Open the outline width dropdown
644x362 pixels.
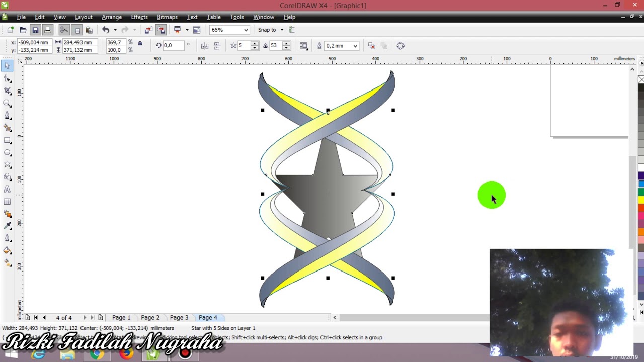click(x=355, y=46)
